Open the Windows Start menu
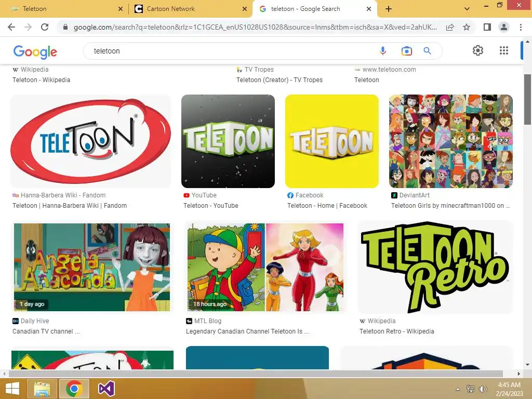 coord(12,389)
